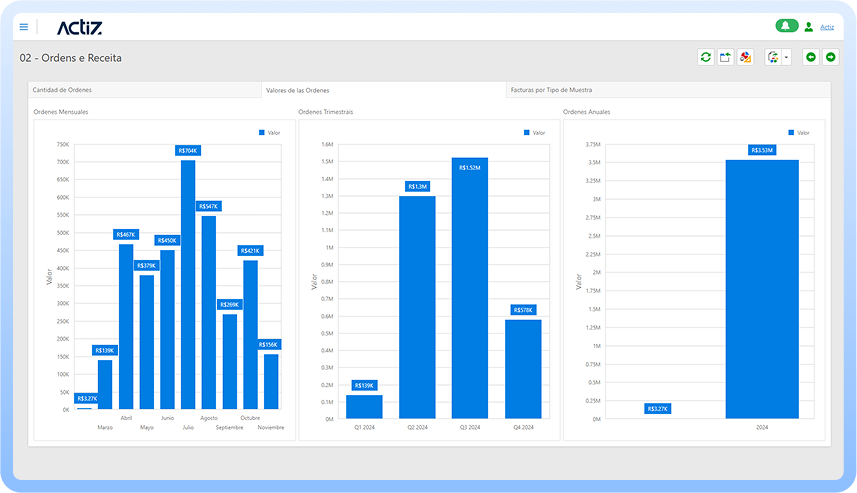Click the export-to document icon
Screen dimensions: 857x493
773,57
